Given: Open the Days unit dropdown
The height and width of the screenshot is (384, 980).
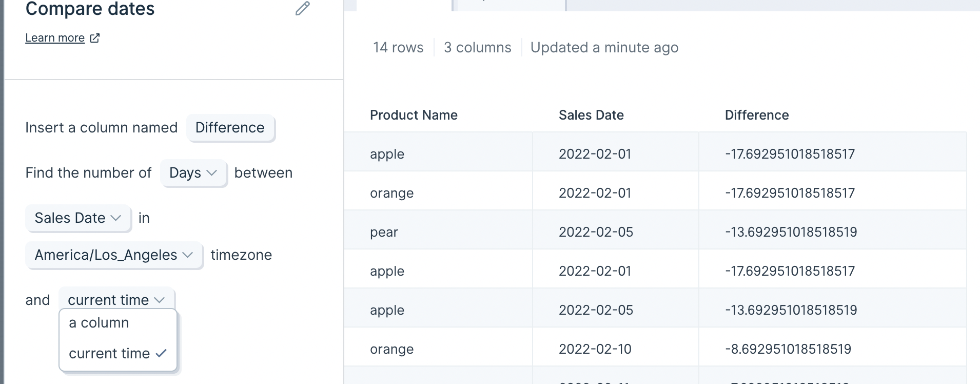Looking at the screenshot, I should point(193,173).
